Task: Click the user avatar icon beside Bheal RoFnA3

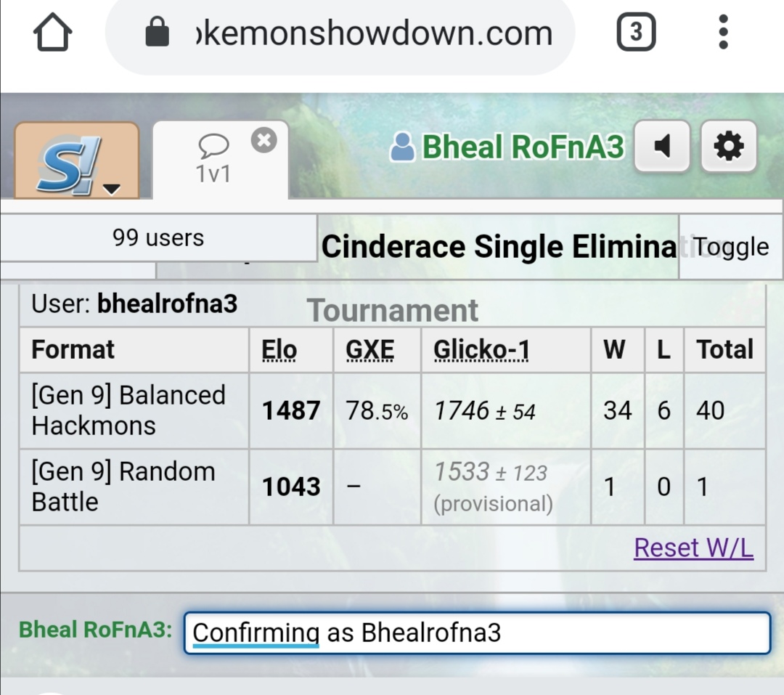Action: [402, 147]
